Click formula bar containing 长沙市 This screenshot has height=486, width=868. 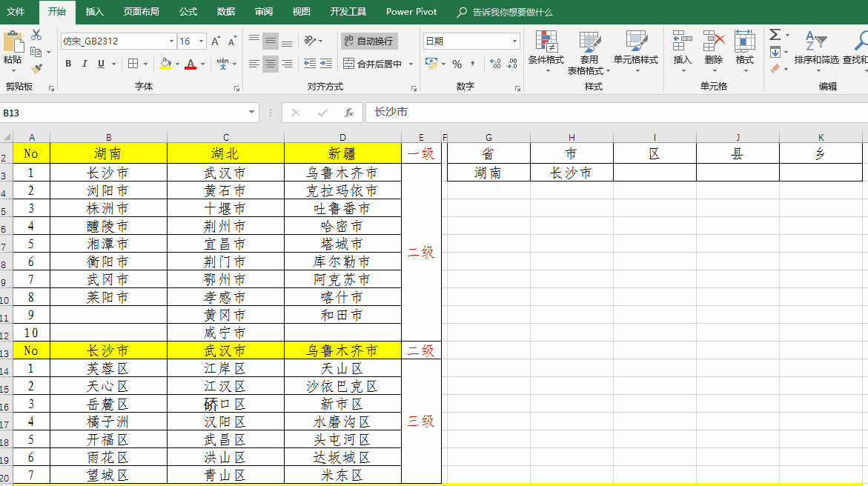tap(617, 113)
